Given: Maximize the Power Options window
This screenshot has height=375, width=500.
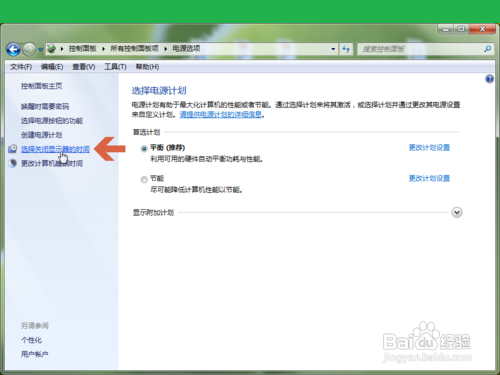Looking at the screenshot, I should point(461,29).
